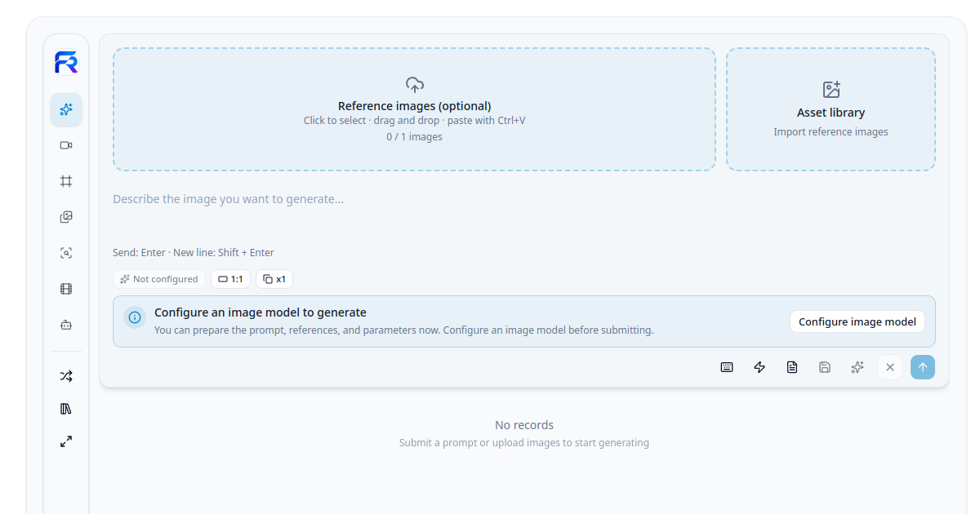Open the Asset library import panel

(x=831, y=109)
